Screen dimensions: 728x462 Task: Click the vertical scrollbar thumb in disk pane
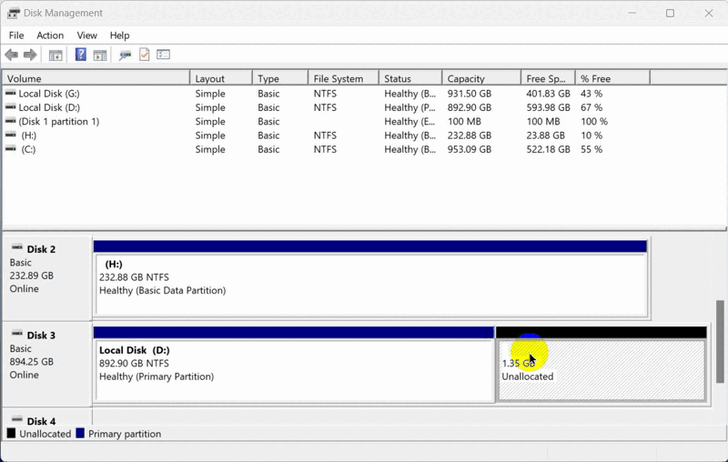[x=720, y=341]
